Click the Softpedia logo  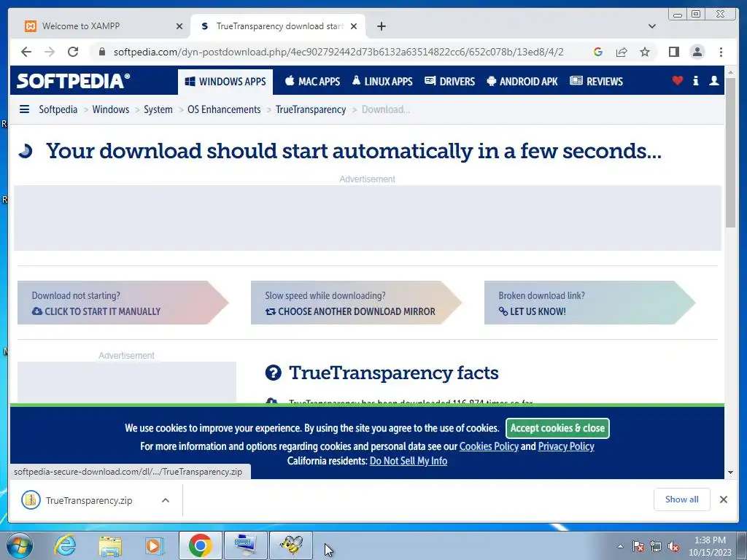[73, 81]
